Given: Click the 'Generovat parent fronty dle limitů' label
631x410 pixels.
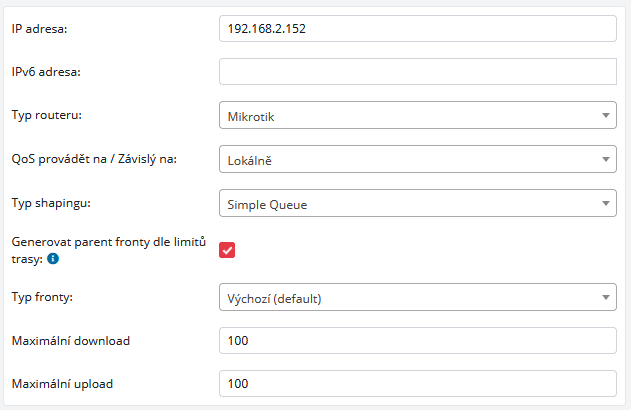Looking at the screenshot, I should click(x=107, y=241).
